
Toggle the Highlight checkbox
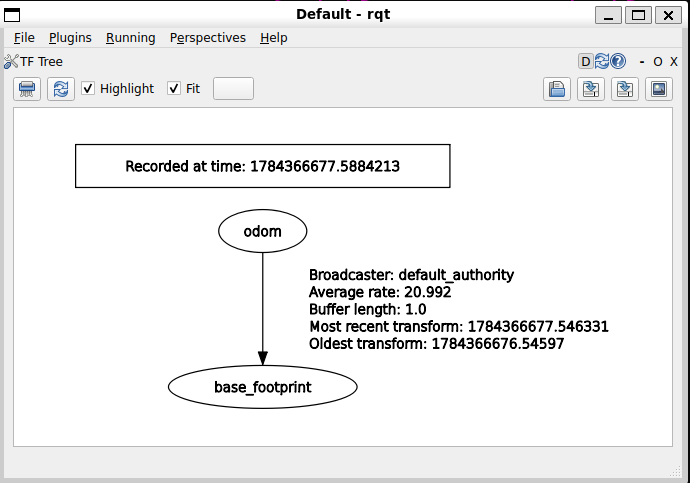[88, 88]
